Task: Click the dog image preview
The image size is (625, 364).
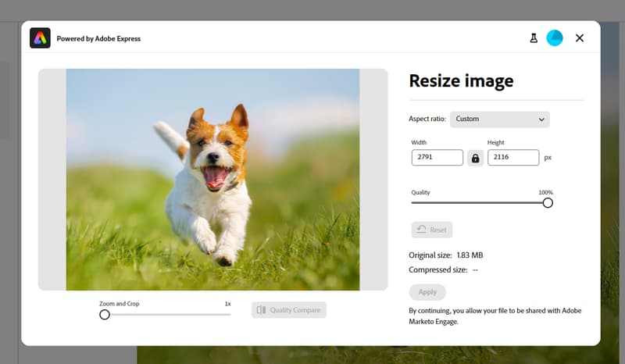Action: 212,180
